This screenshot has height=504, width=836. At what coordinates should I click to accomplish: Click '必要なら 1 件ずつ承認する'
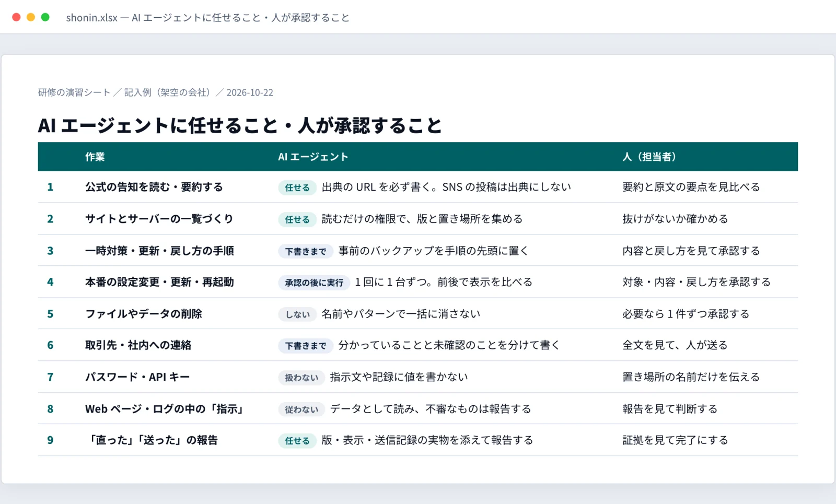(686, 314)
